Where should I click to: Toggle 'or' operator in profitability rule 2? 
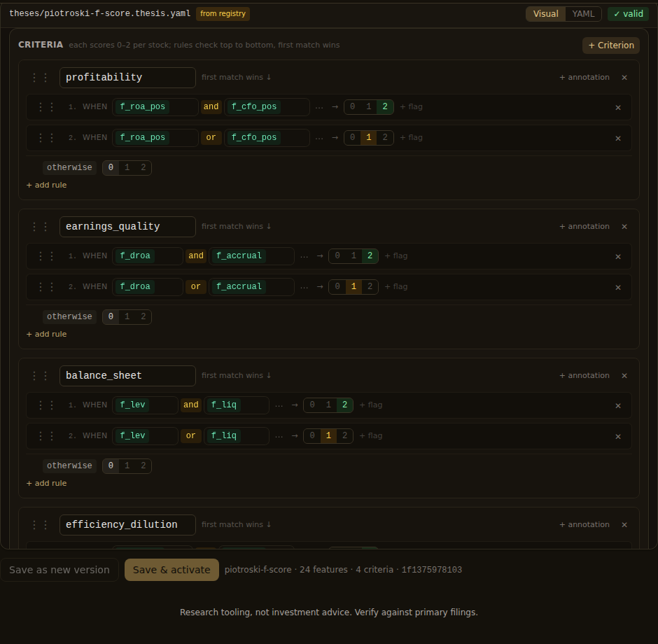coord(211,138)
